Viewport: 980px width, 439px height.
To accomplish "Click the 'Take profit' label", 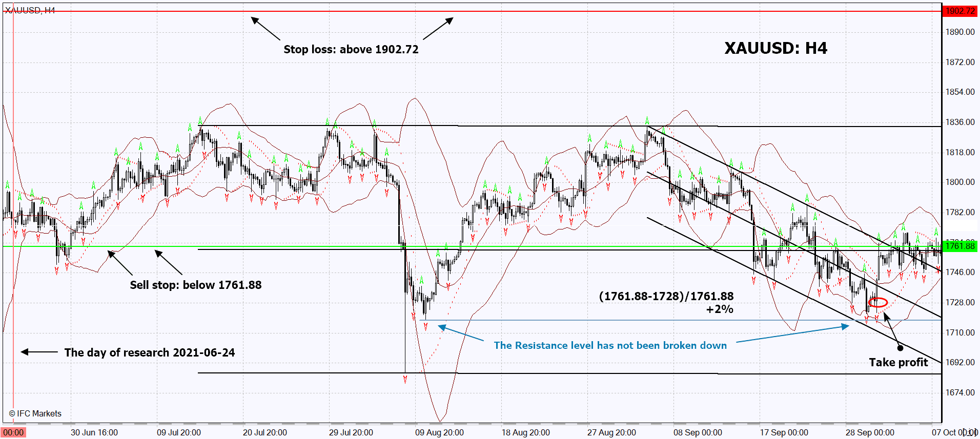I will 899,362.
